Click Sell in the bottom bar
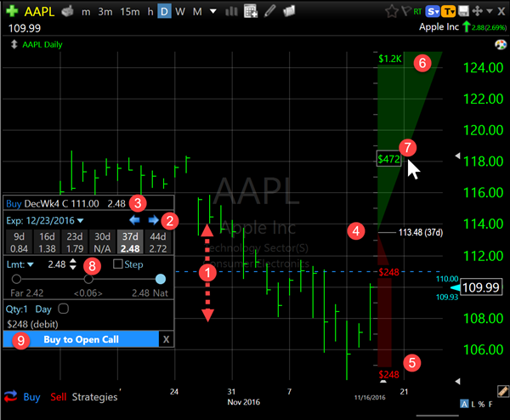 tap(58, 397)
